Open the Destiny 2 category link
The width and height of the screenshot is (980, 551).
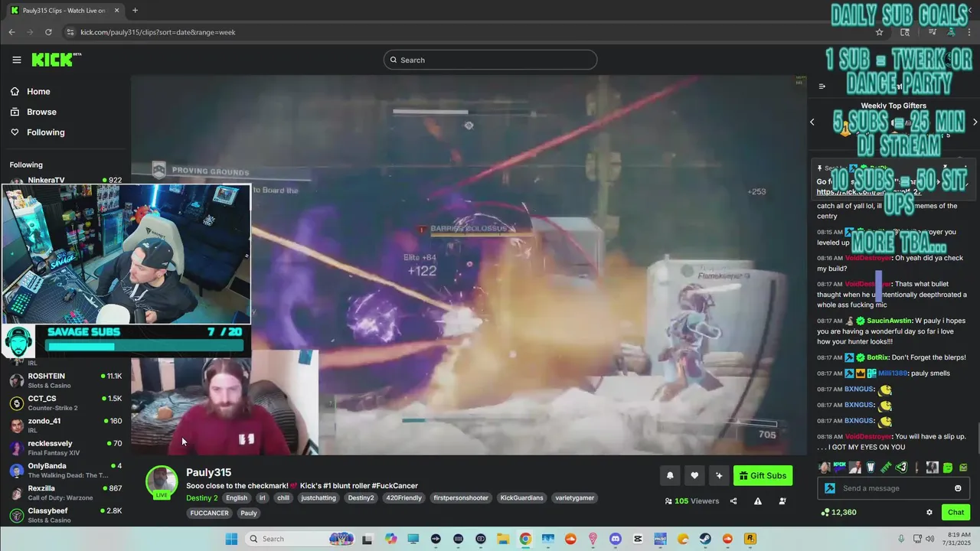(202, 497)
